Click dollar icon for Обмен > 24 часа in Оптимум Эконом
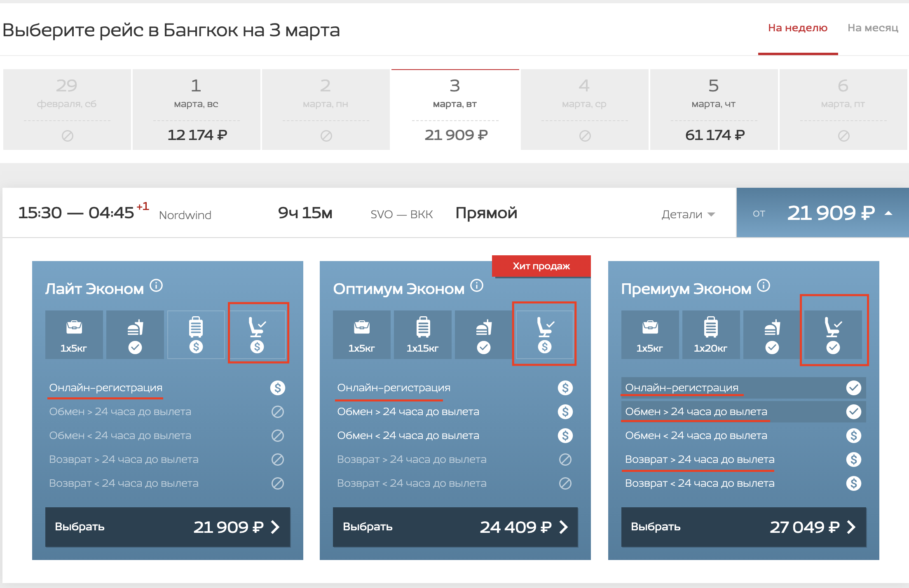Screen dimensions: 909x588 [565, 412]
